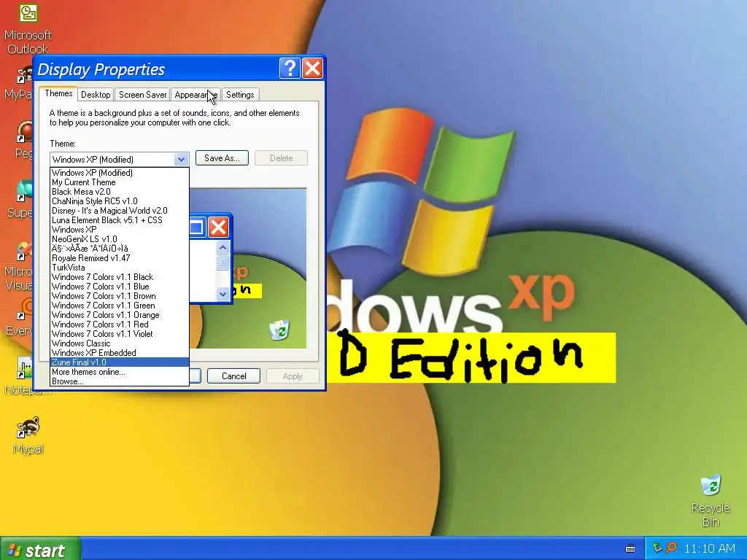747x560 pixels.
Task: Select the TurkVista theme
Action: (120, 267)
